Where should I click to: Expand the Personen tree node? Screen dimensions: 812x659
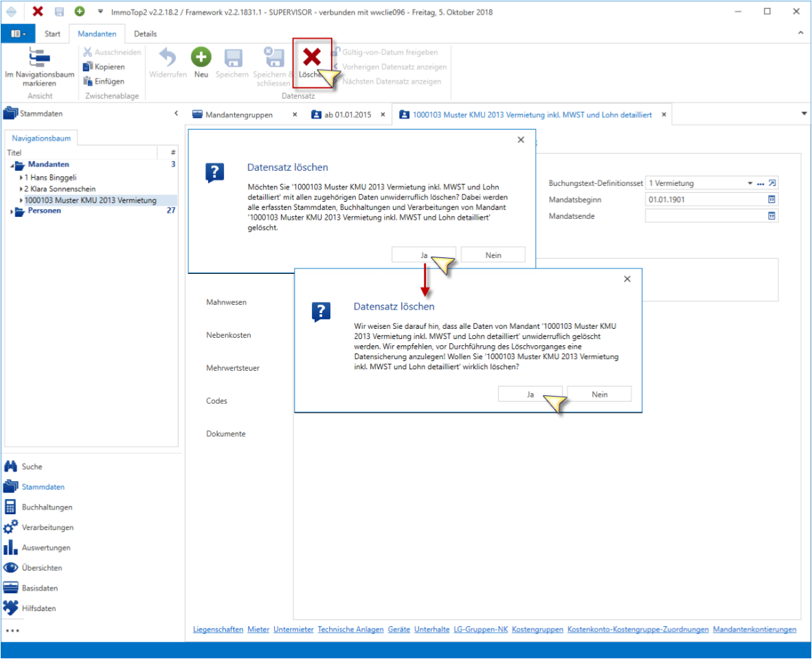pyautogui.click(x=12, y=211)
